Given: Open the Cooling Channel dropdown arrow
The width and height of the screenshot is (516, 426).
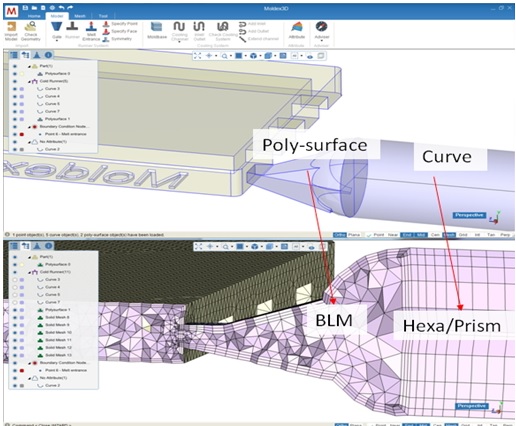Looking at the screenshot, I should 179,42.
